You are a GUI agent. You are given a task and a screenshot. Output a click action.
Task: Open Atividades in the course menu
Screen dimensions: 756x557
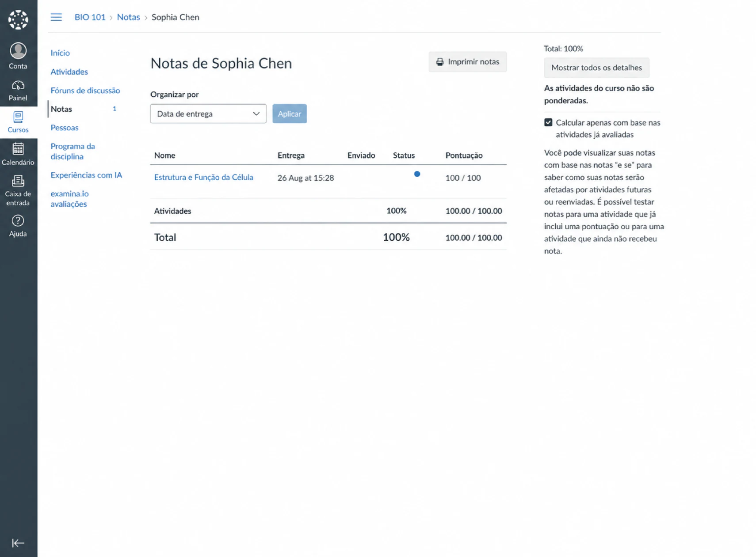pyautogui.click(x=69, y=72)
